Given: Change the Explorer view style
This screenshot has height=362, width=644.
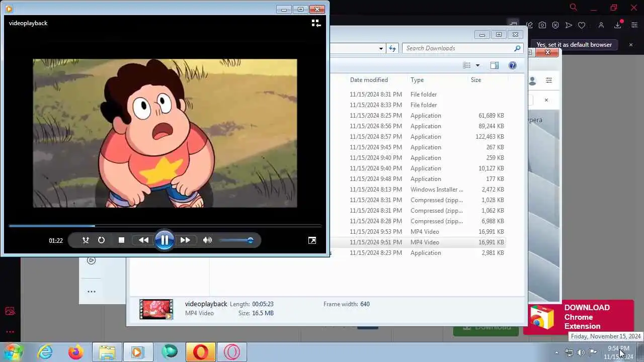Looking at the screenshot, I should pos(467,65).
